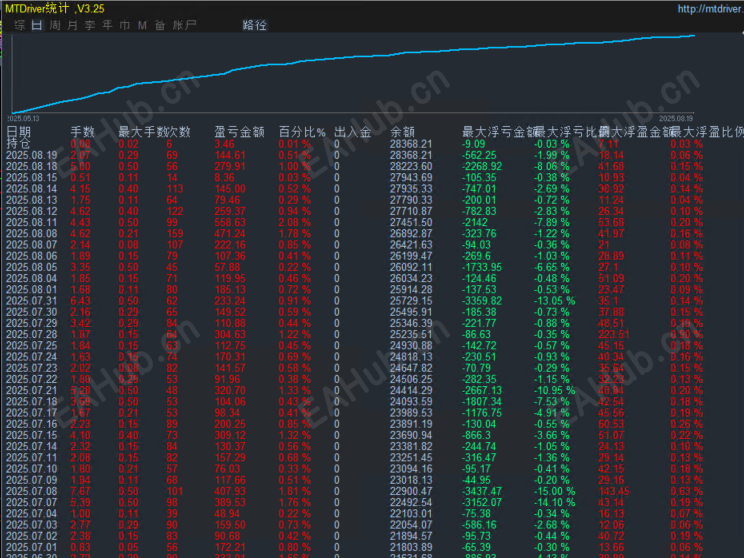This screenshot has width=744, height=558.
Task: Select the 2025.08.13 date row
Action: [x=31, y=200]
